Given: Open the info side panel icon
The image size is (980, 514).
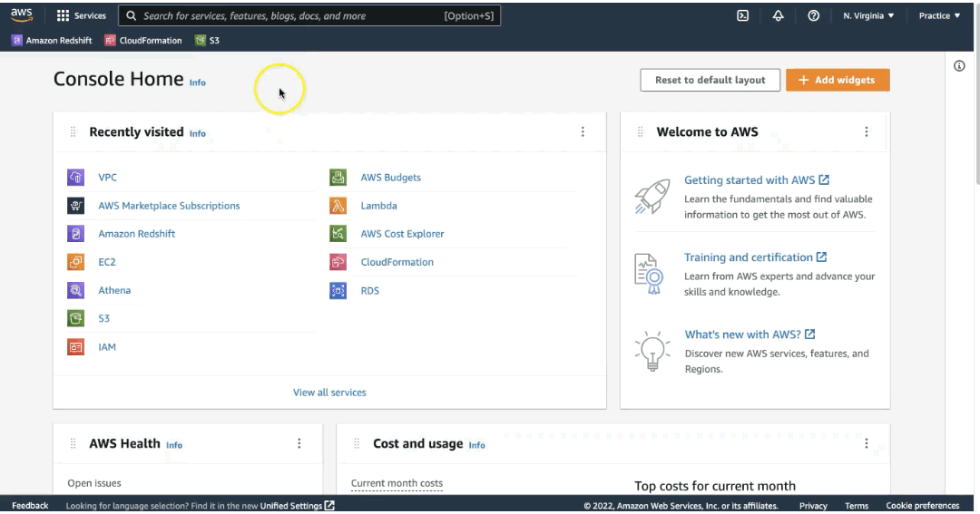Looking at the screenshot, I should click(959, 65).
